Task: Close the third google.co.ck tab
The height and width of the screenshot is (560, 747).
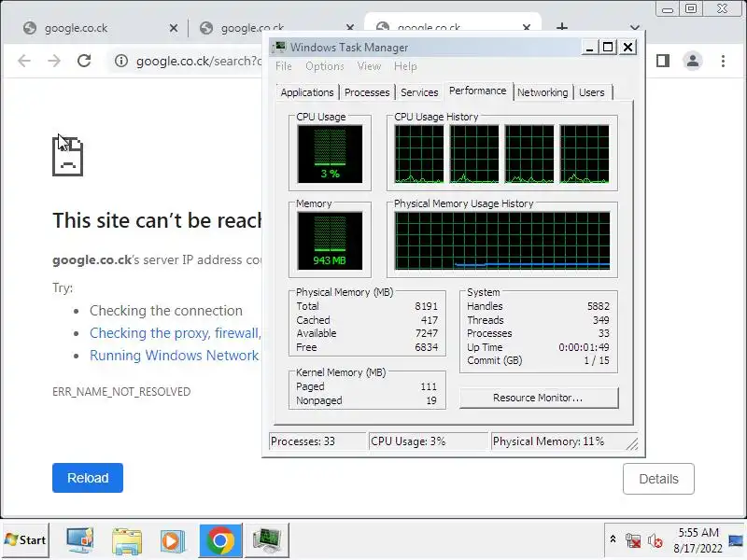Action: [527, 28]
